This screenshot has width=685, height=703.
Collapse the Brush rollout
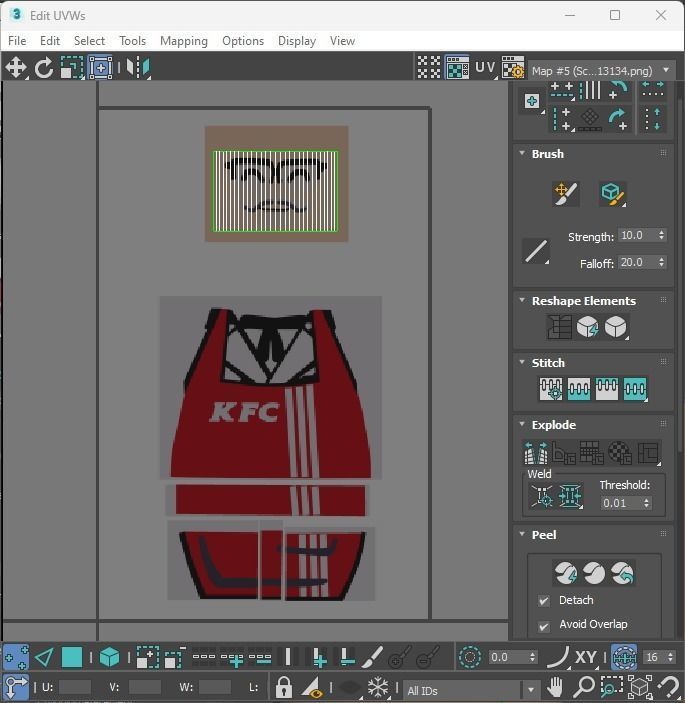click(x=522, y=153)
